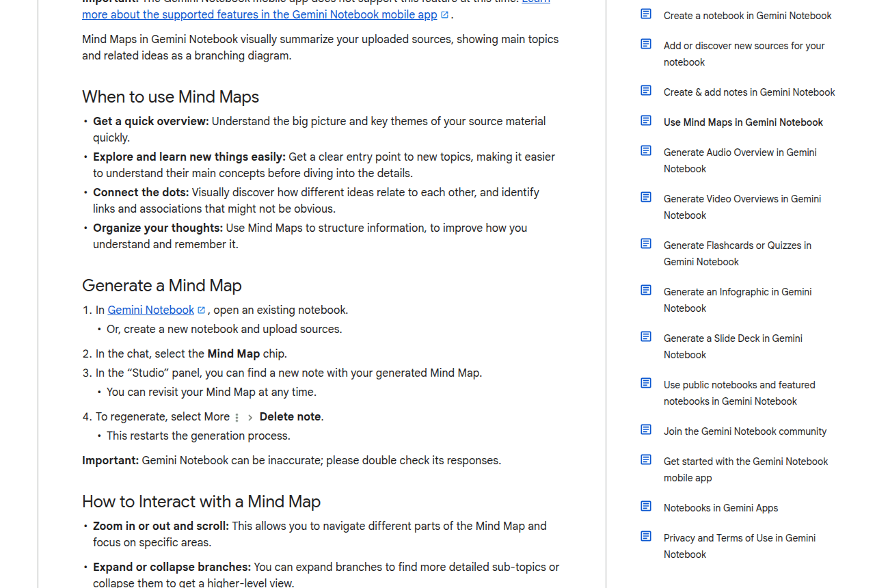Click Or, create a new notebook sub-bullet
This screenshot has width=875, height=588.
(224, 329)
